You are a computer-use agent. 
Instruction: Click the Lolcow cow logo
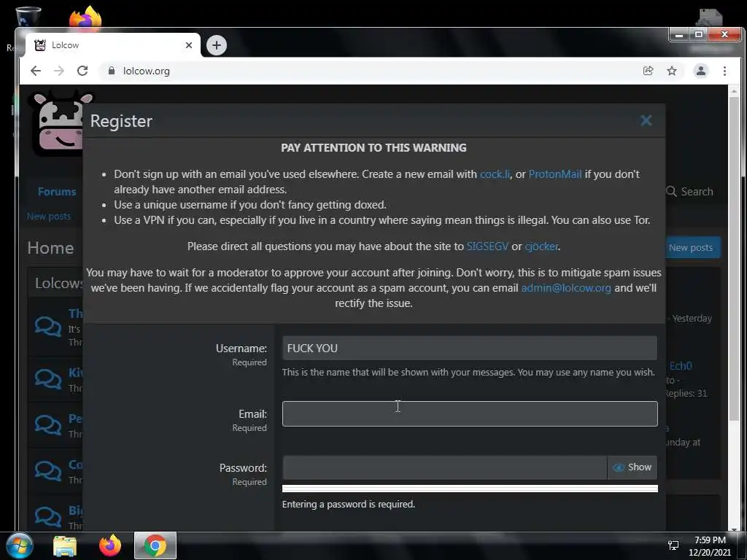coord(57,122)
